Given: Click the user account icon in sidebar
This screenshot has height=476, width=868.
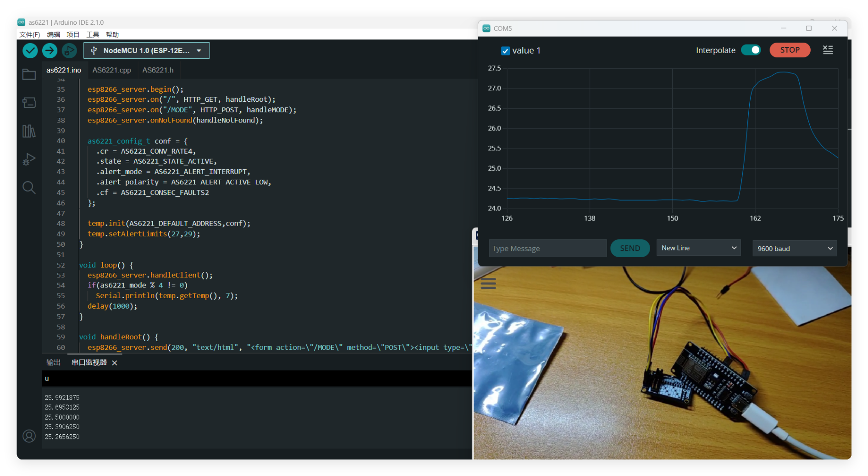Looking at the screenshot, I should pos(29,436).
